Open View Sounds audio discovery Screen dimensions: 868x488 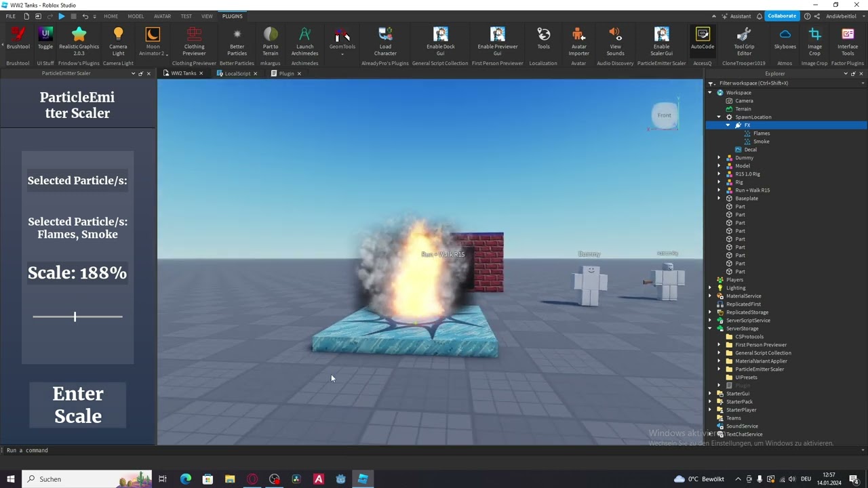(x=615, y=41)
